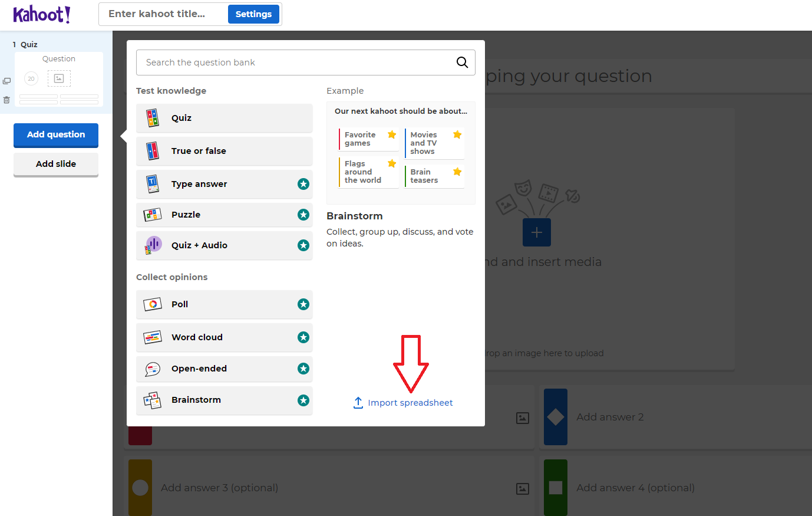
Task: Click the Add answer 3 (optional) field
Action: click(330, 488)
